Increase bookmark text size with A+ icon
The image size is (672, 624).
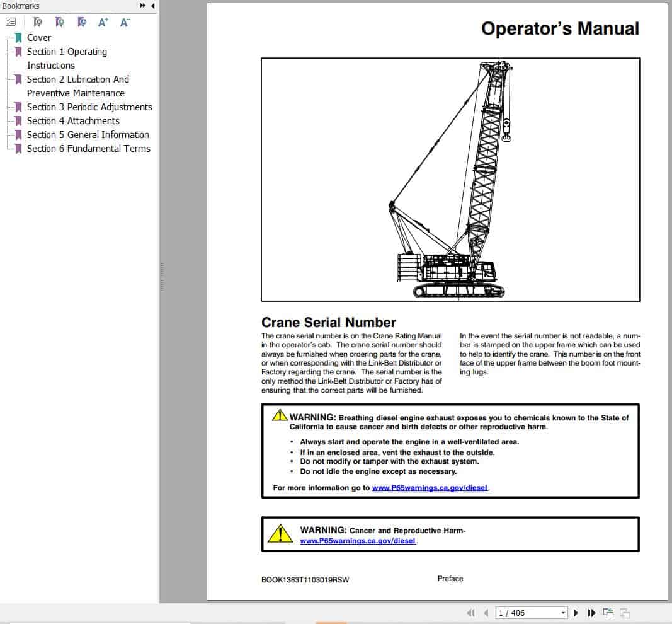[103, 21]
